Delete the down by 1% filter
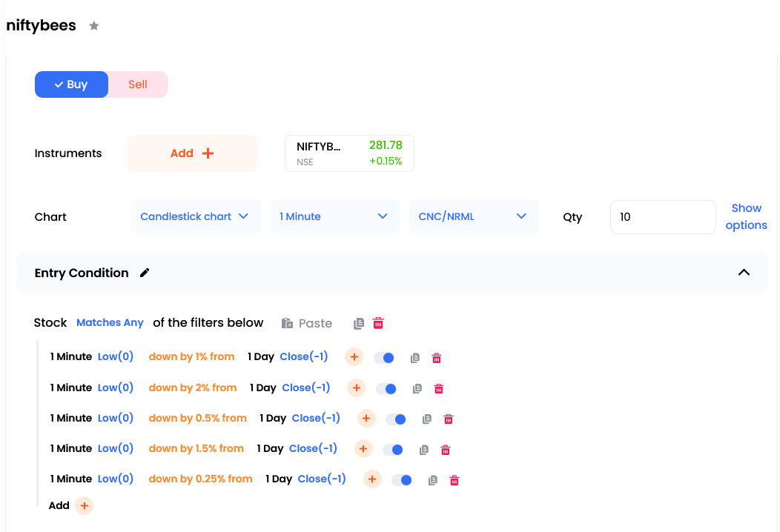This screenshot has width=780, height=532. click(x=436, y=358)
